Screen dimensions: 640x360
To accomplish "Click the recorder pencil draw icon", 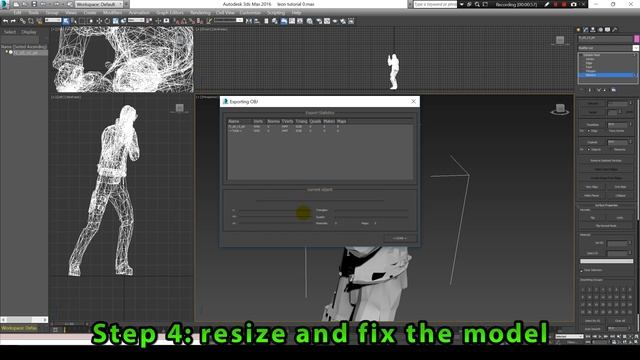I will click(x=547, y=4).
